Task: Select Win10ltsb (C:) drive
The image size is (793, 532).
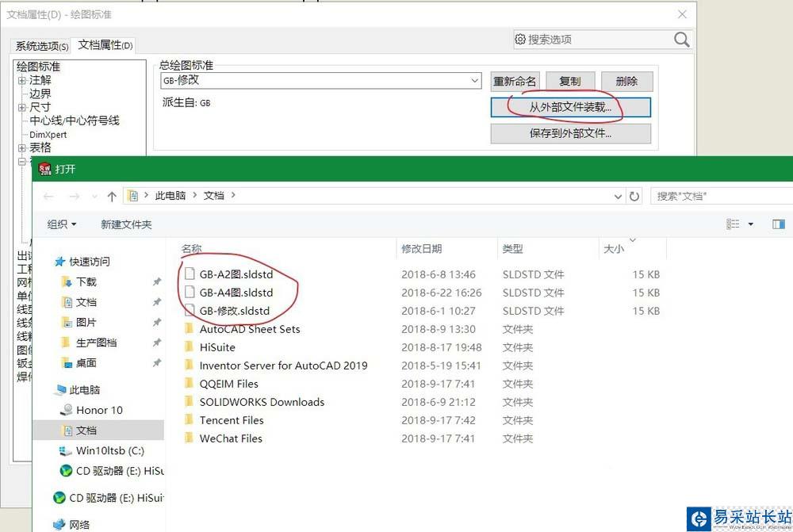Action: (x=109, y=450)
